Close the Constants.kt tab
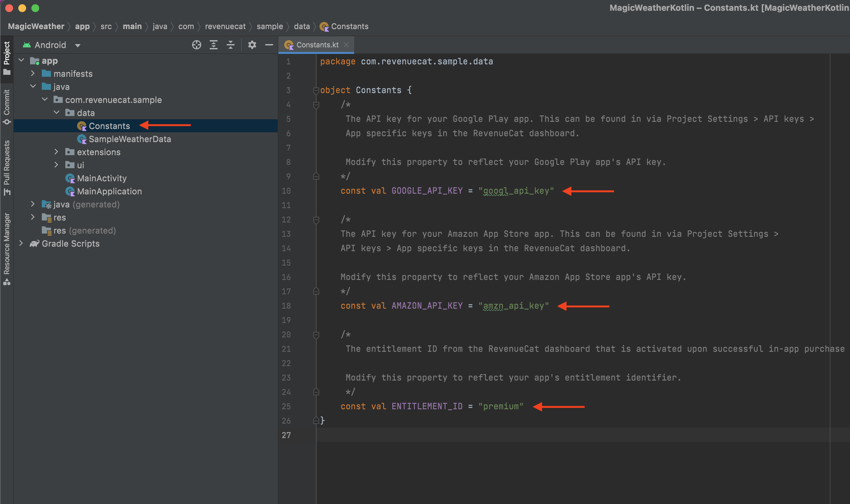Screen dimensions: 850x504 pos(346,45)
